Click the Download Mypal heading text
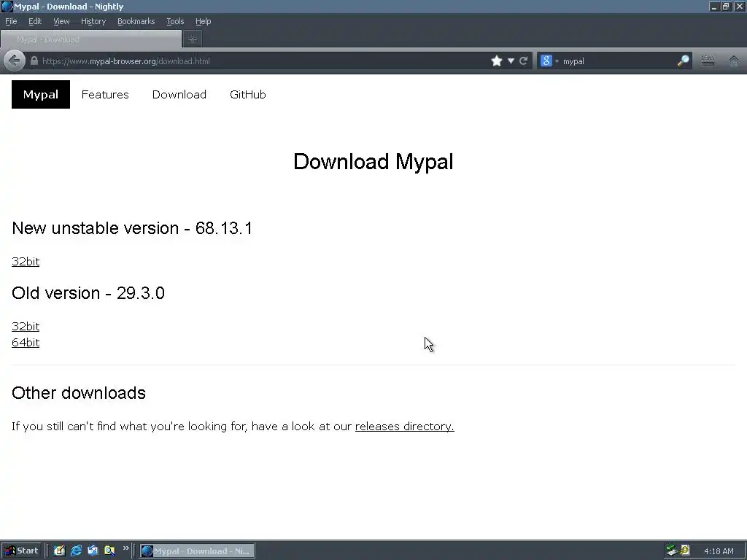The width and height of the screenshot is (747, 560). 373,162
